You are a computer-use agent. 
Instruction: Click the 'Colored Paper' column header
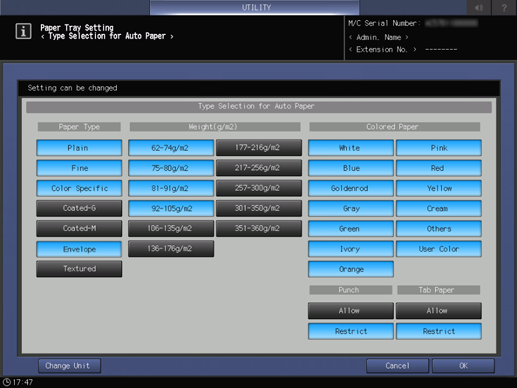(x=395, y=127)
